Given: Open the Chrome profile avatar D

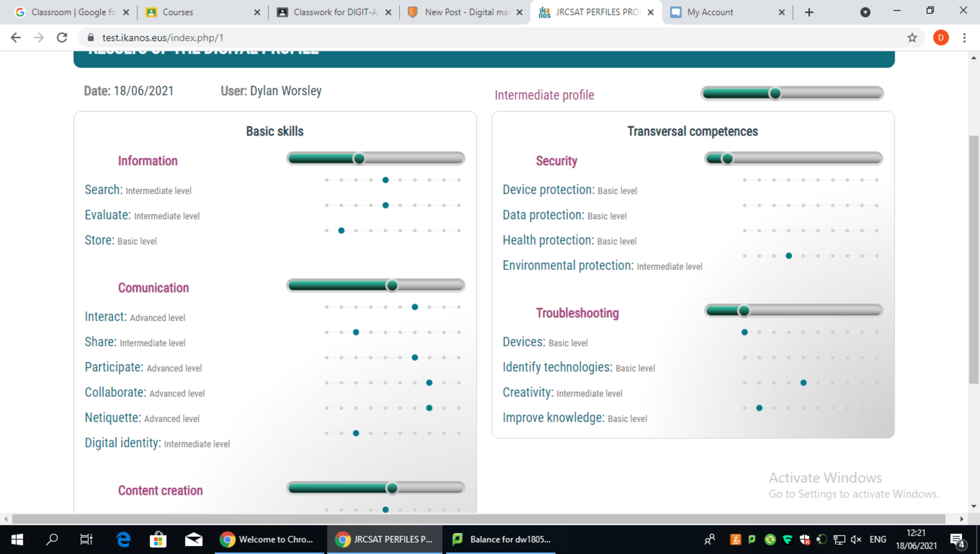Looking at the screenshot, I should [x=940, y=37].
